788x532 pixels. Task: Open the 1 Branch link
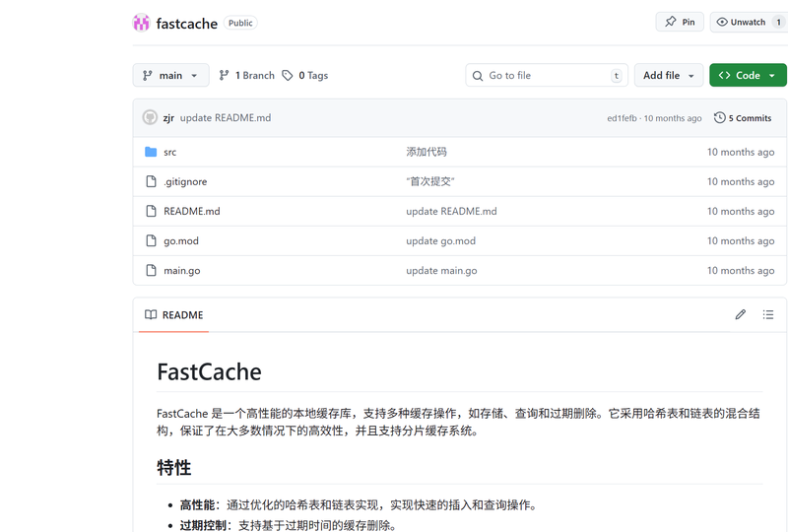[x=246, y=75]
